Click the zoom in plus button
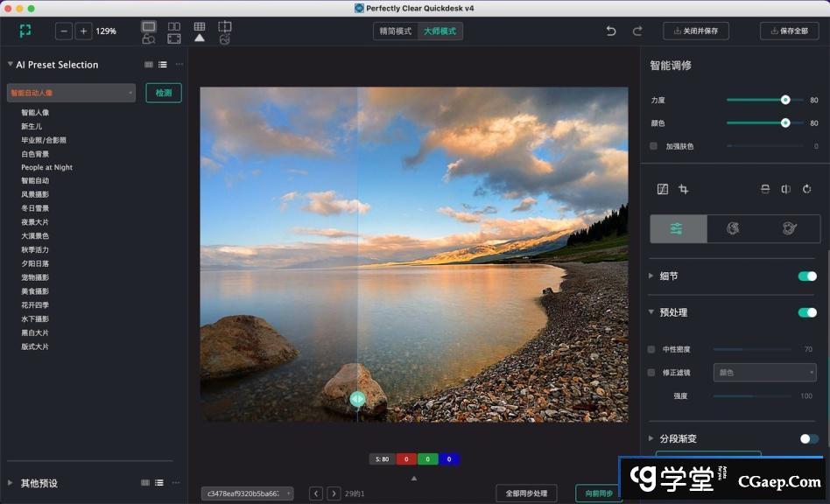Screen dimensions: 830x504 coord(83,31)
